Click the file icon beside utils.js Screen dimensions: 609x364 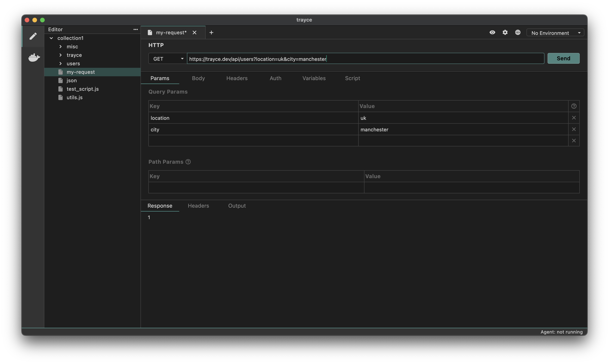tap(60, 97)
